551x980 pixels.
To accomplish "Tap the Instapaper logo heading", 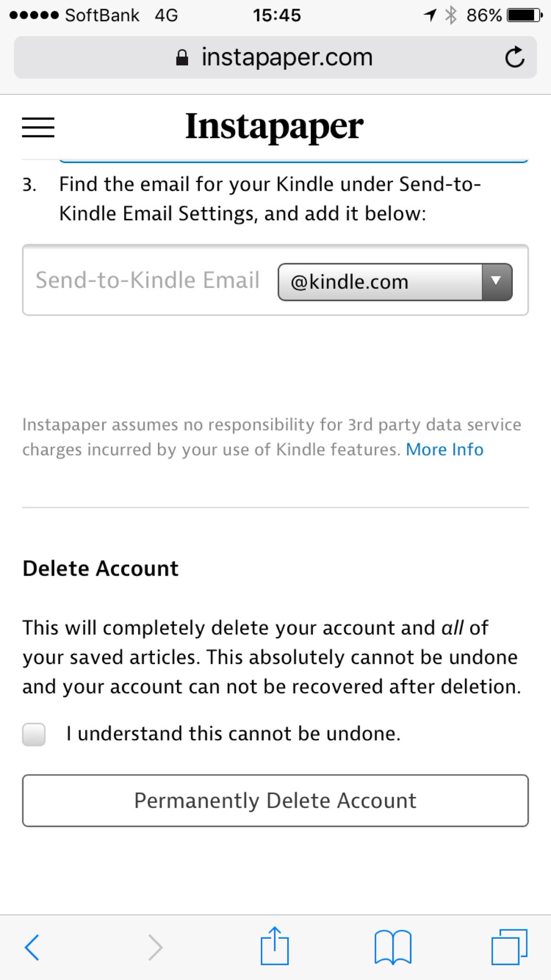I will click(274, 127).
